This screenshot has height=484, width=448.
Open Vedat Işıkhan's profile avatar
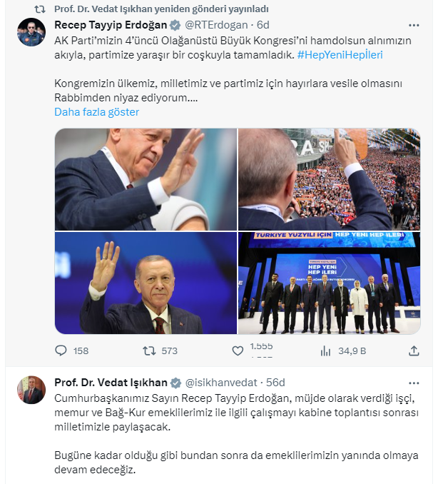click(31, 390)
